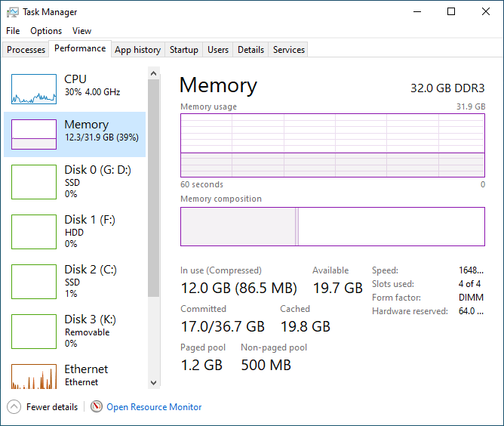Click the CPU 30% 4.00 GHz text
Screen dimensions: 504x426
click(92, 92)
